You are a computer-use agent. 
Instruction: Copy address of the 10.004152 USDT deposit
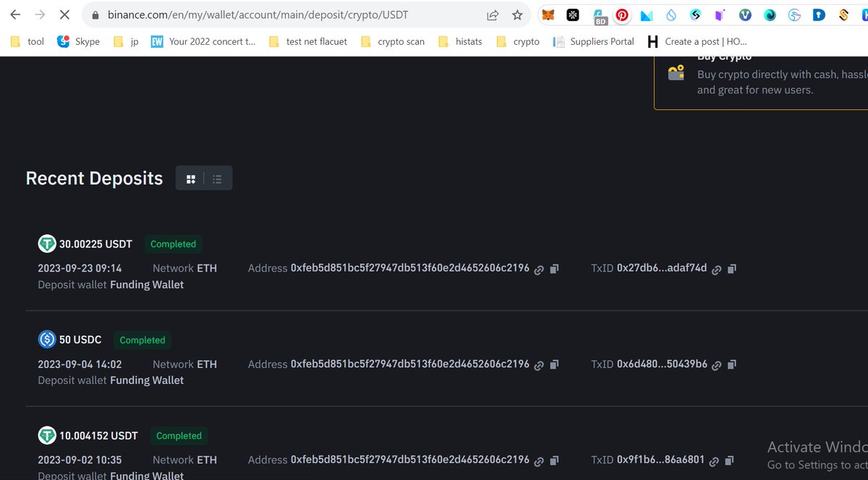tap(554, 460)
